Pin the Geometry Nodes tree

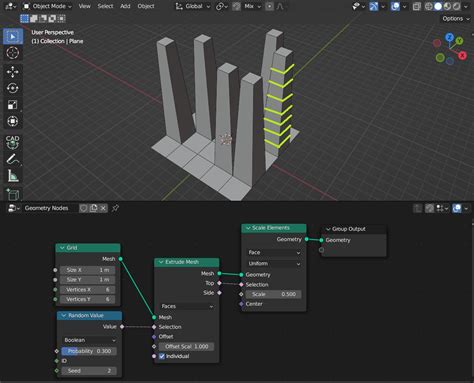115,208
